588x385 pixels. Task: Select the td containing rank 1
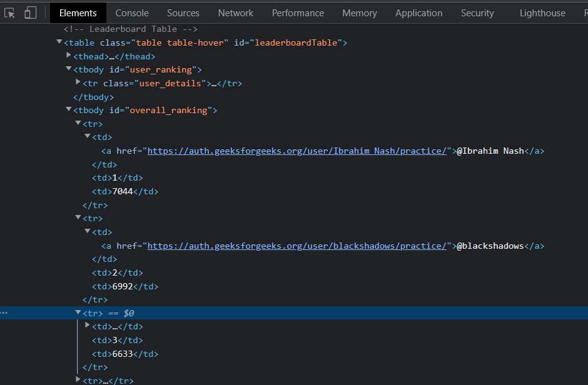tap(118, 178)
